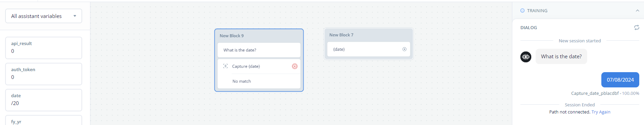Select the New Block 7 header
The image size is (644, 125).
[369, 35]
